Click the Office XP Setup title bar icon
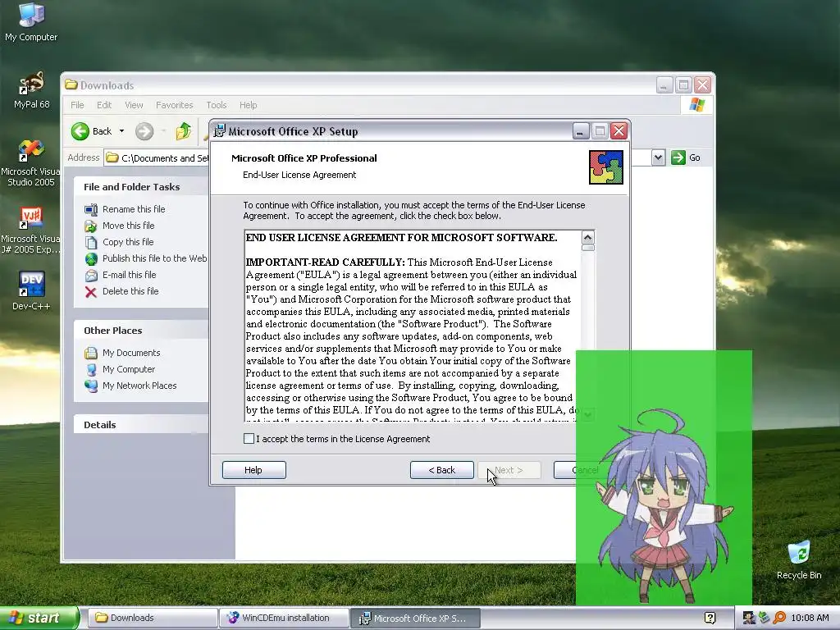 click(x=219, y=131)
